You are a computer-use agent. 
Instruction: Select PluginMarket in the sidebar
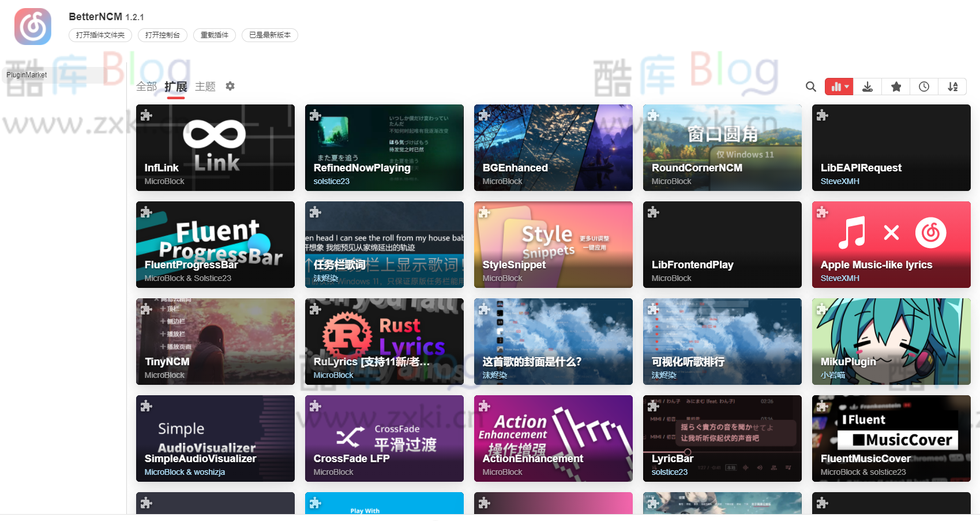(27, 75)
